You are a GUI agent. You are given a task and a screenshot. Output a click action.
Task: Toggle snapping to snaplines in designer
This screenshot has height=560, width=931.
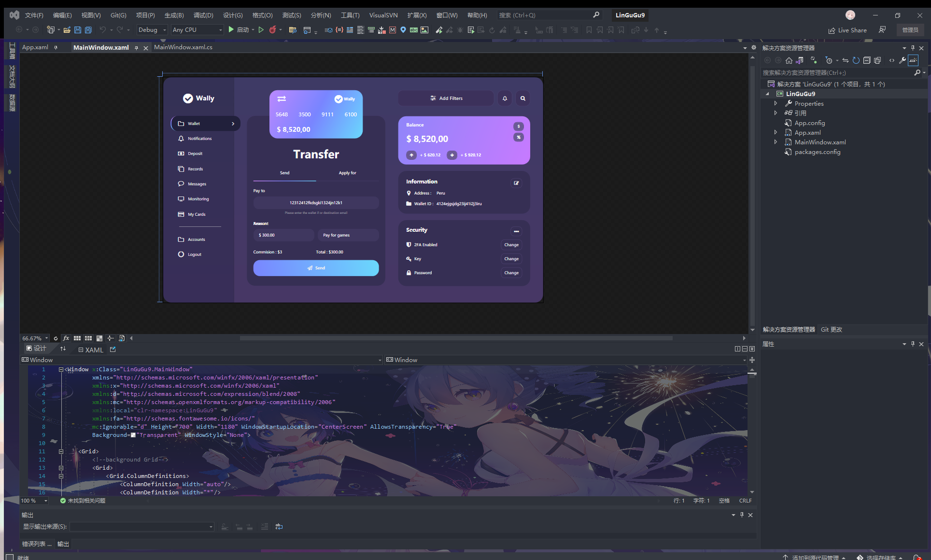[110, 338]
